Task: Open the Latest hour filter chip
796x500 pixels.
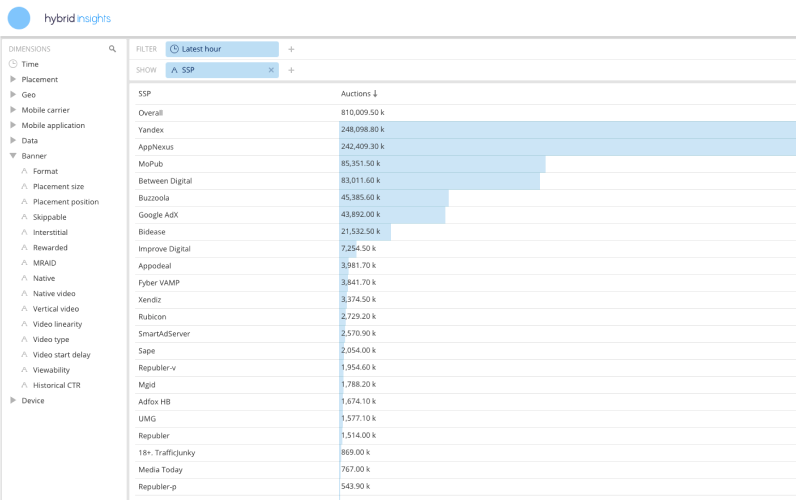Action: coord(222,49)
